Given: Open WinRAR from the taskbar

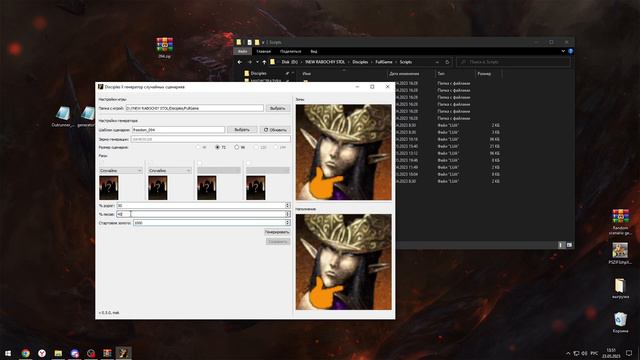Looking at the screenshot, I should (107, 353).
